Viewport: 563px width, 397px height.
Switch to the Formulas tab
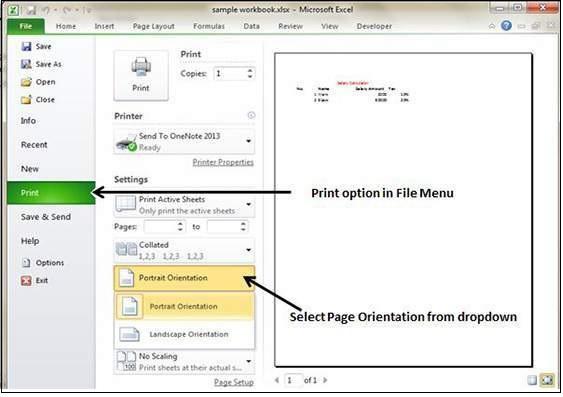209,26
